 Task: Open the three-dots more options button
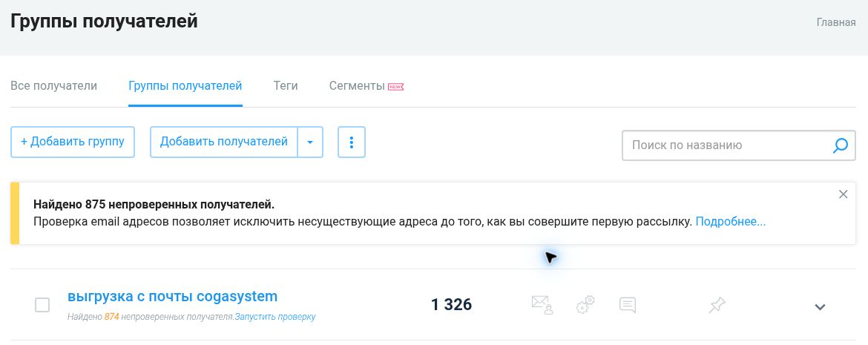(352, 142)
